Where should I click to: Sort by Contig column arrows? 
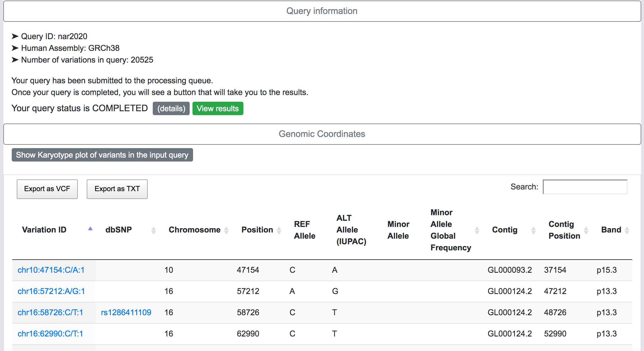[533, 230]
